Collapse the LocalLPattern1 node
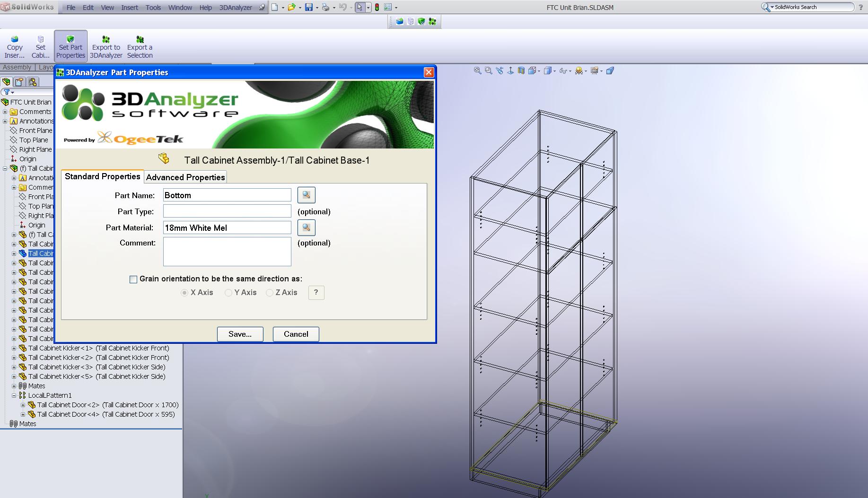 tap(14, 395)
